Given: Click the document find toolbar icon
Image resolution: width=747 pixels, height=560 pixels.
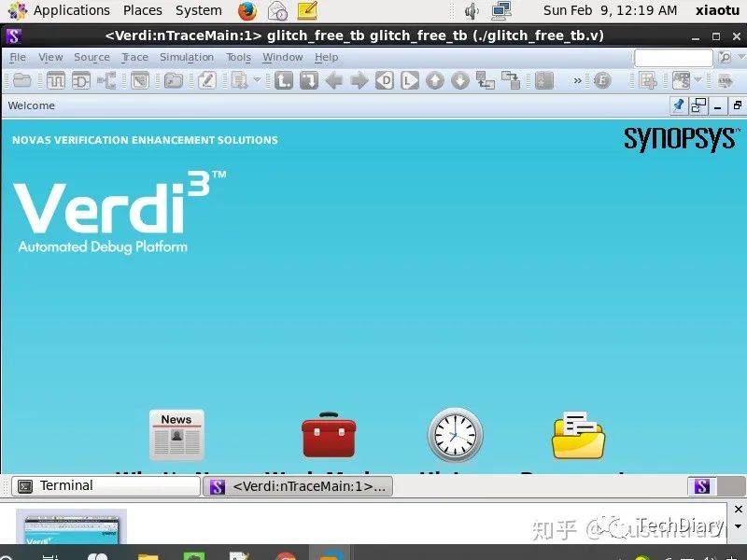Looking at the screenshot, I should click(240, 80).
